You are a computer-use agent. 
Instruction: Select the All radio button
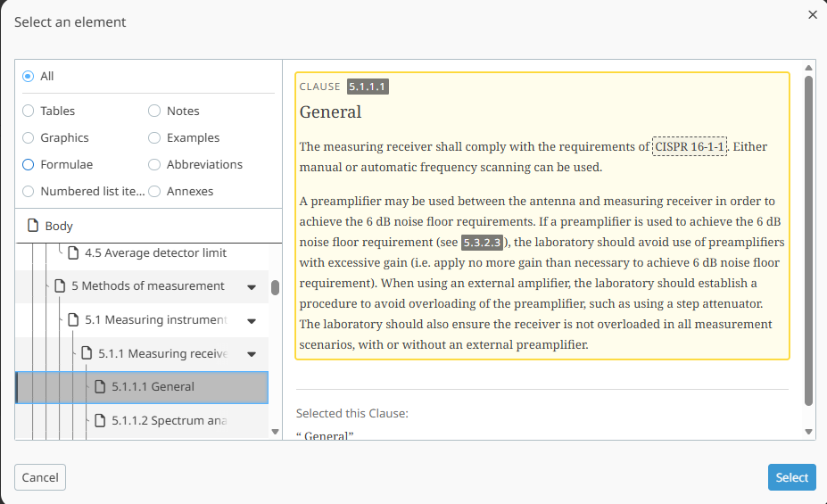point(28,77)
